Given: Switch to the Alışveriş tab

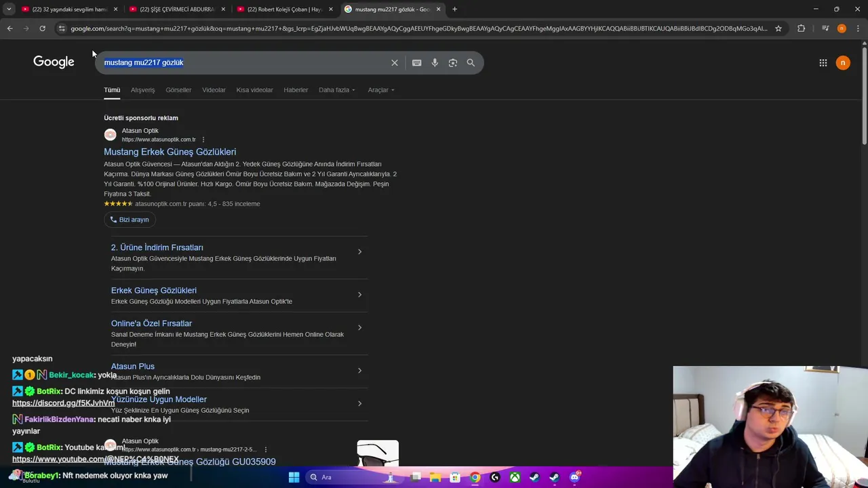Looking at the screenshot, I should 142,90.
